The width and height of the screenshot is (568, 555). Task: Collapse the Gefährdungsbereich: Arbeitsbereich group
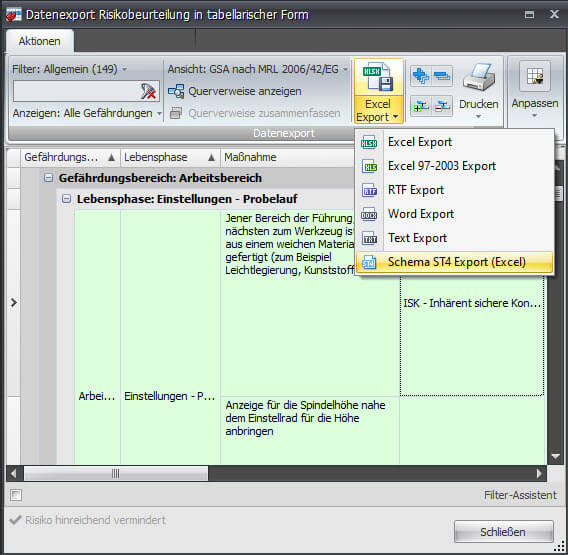(48, 178)
